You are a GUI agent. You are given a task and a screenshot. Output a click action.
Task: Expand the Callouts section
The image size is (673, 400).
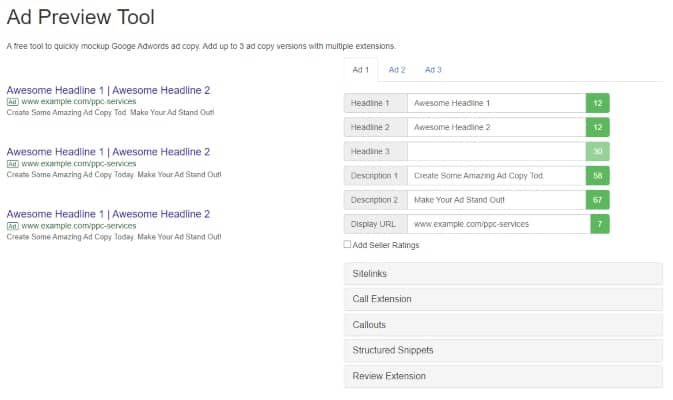click(503, 325)
